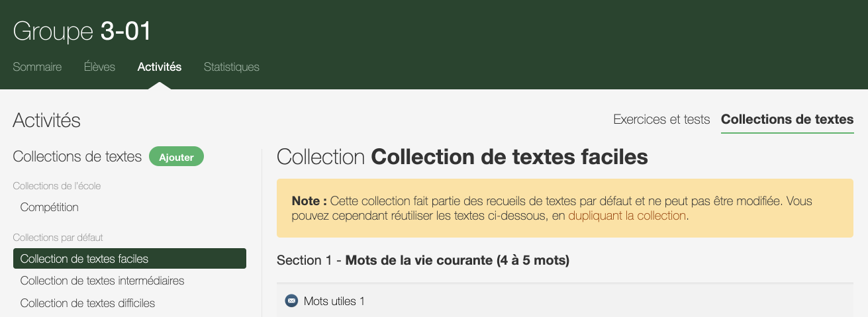Click the Collection de textes faciles main heading

pos(462,158)
